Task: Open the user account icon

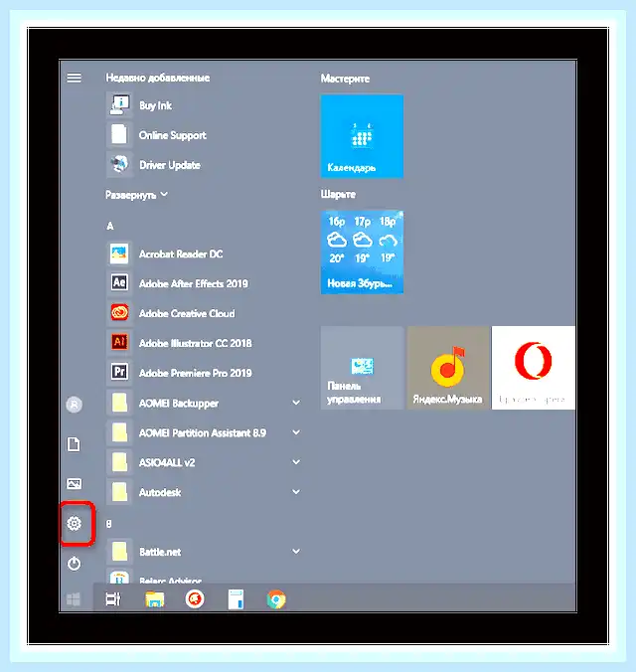Action: coord(75,405)
